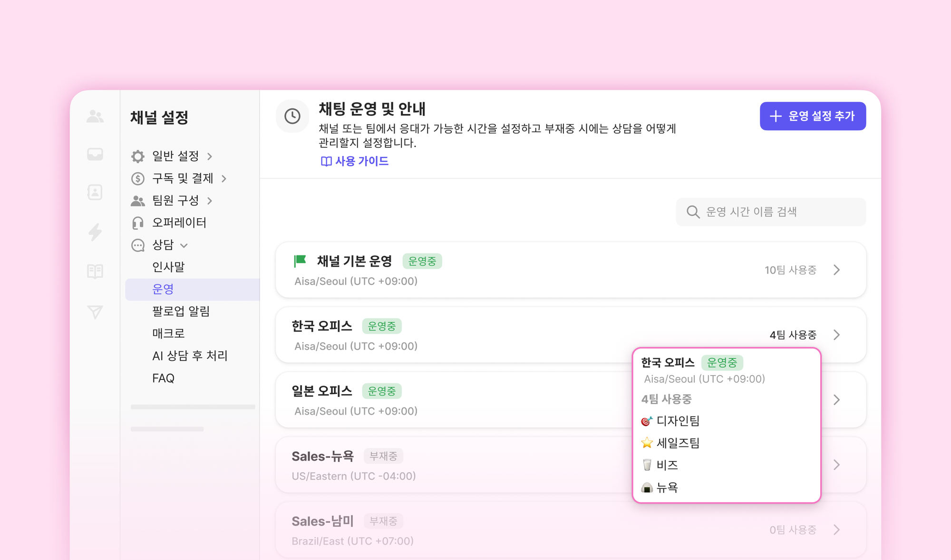Click the green flag on 채널 기본 운영

[x=300, y=261]
